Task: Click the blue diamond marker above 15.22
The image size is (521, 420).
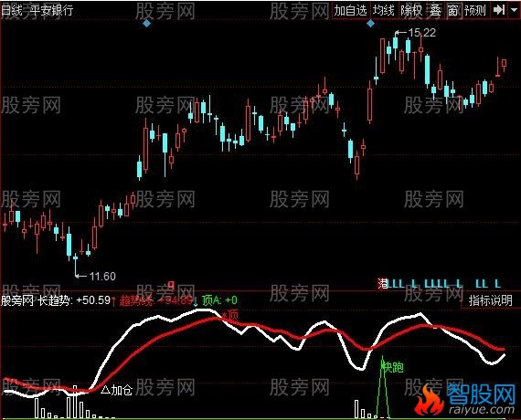Action: coord(370,23)
